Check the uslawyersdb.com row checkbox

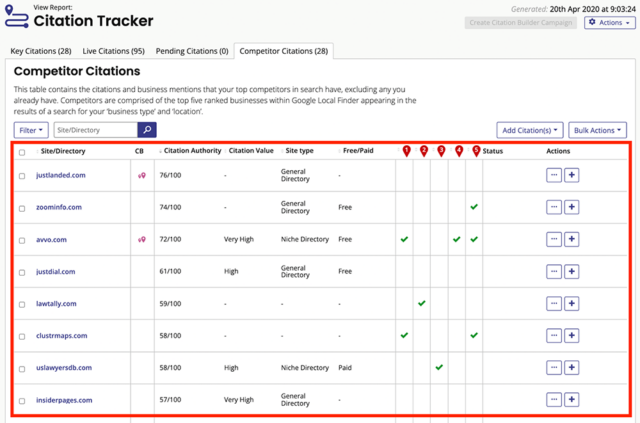[22, 369]
